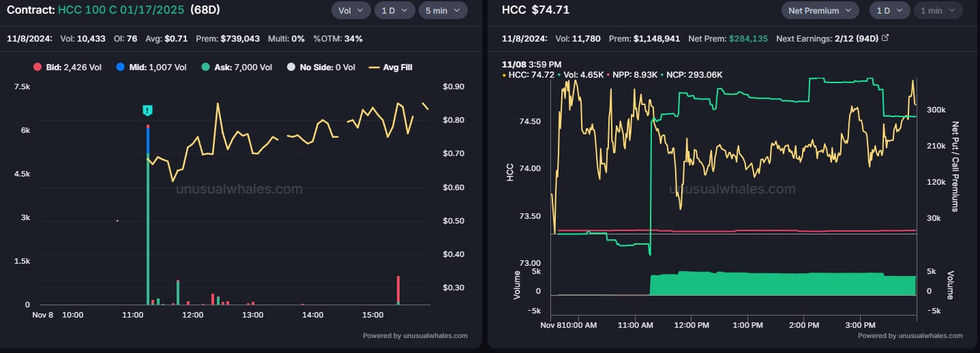Open the Net Premium dropdown

(x=820, y=10)
